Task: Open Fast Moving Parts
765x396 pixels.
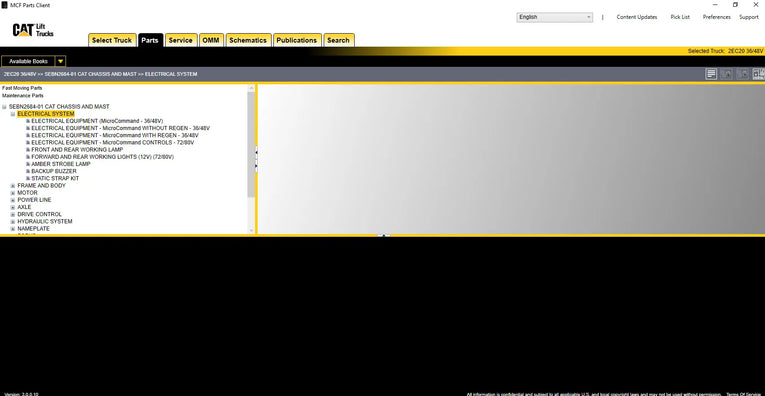Action: [x=22, y=88]
